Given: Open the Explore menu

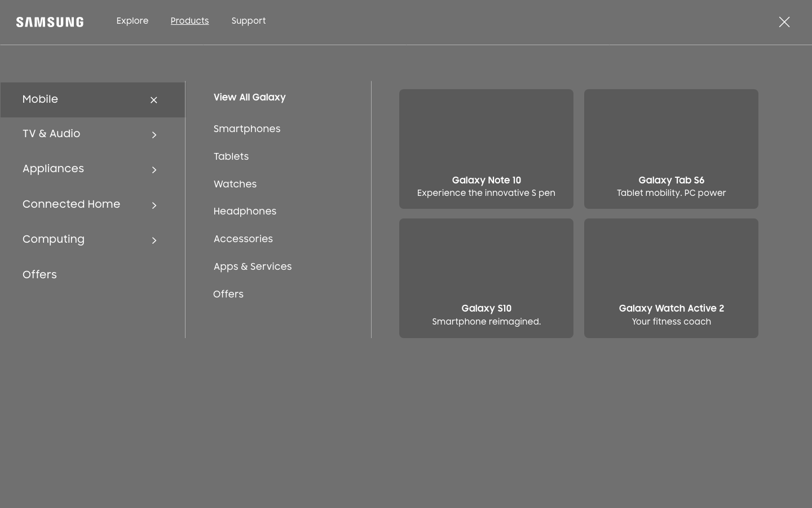Looking at the screenshot, I should 133,21.
